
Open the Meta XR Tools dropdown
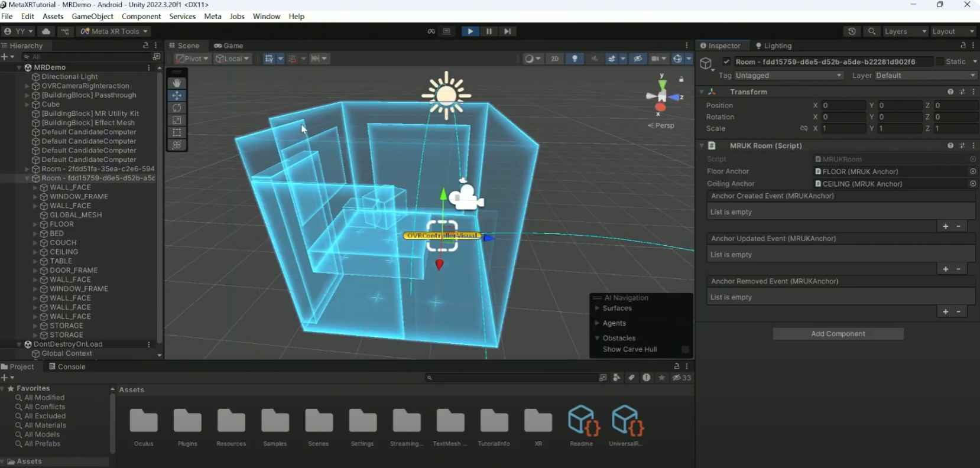[x=114, y=31]
